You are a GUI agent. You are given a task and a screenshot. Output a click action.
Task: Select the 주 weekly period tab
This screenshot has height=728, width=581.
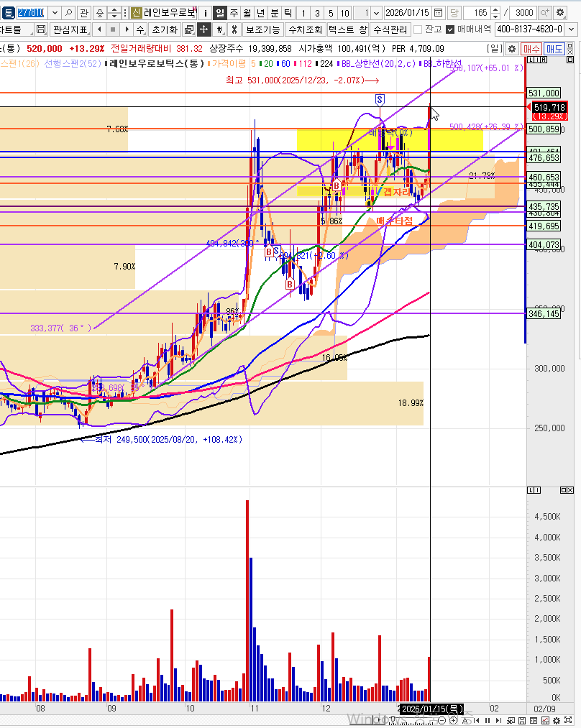[234, 13]
